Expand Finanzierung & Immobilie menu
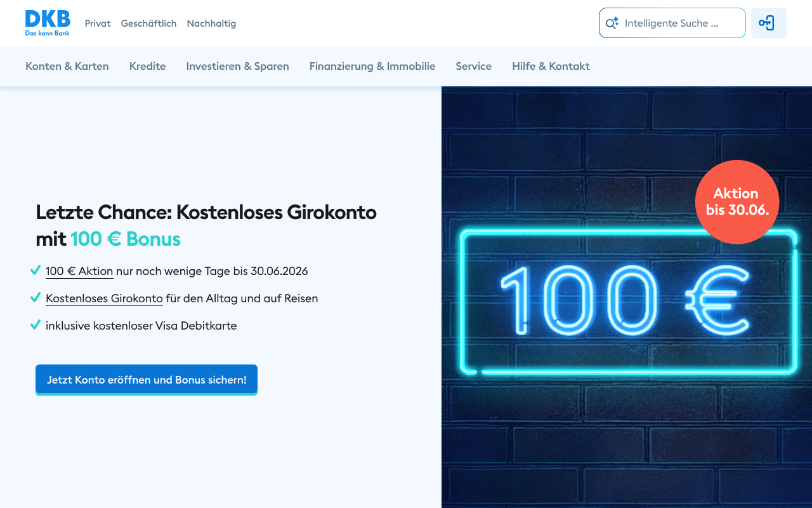Screen dimensions: 812x508 [x=372, y=66]
